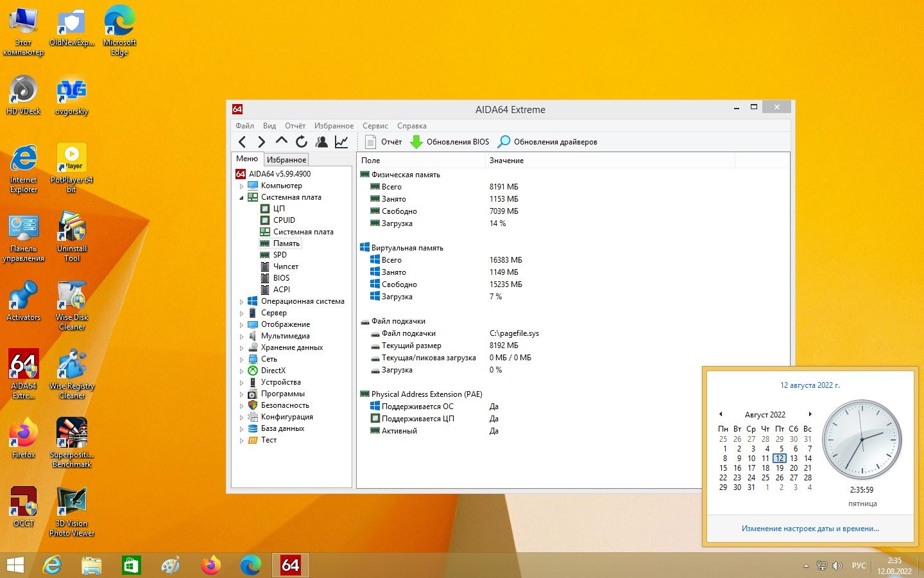Screen dimensions: 924x578
Task: Open the Справка menu
Action: (x=411, y=126)
